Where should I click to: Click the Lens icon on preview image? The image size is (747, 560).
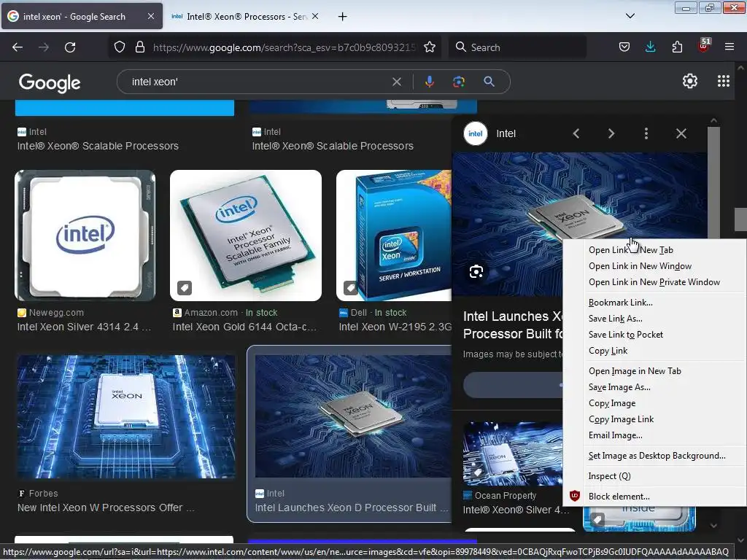476,271
